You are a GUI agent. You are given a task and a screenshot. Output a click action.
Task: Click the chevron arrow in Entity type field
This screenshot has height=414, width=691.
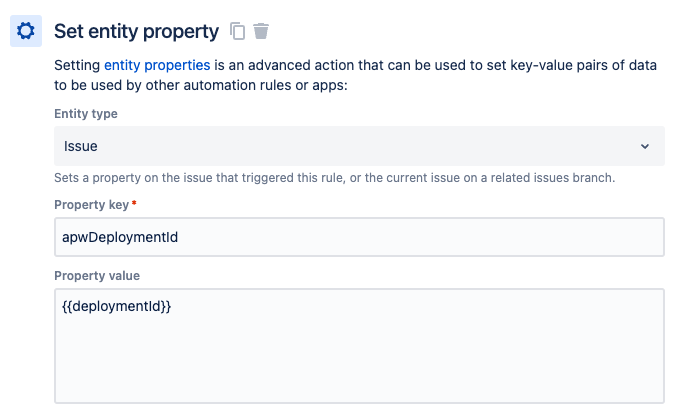[x=644, y=146]
